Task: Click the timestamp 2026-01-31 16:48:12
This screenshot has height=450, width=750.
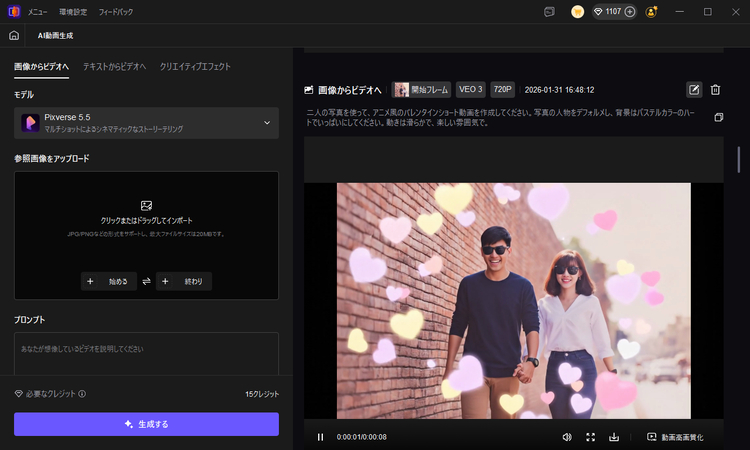Action: click(x=559, y=90)
